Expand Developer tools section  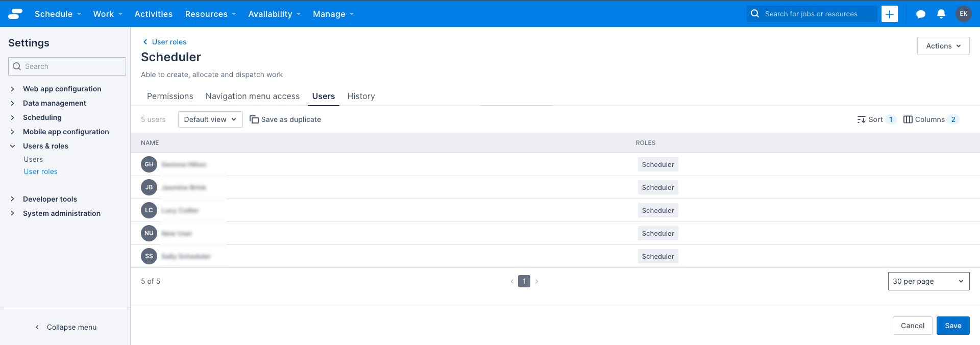50,199
